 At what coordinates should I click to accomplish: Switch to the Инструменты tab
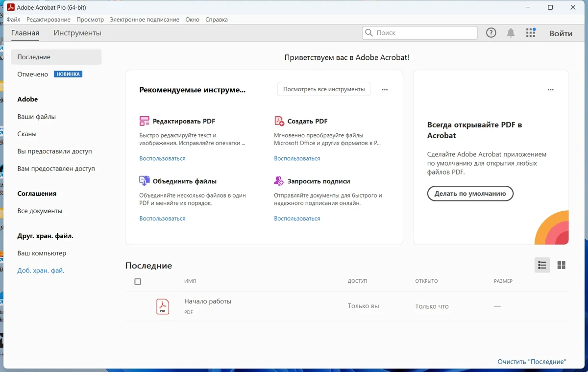pos(77,33)
